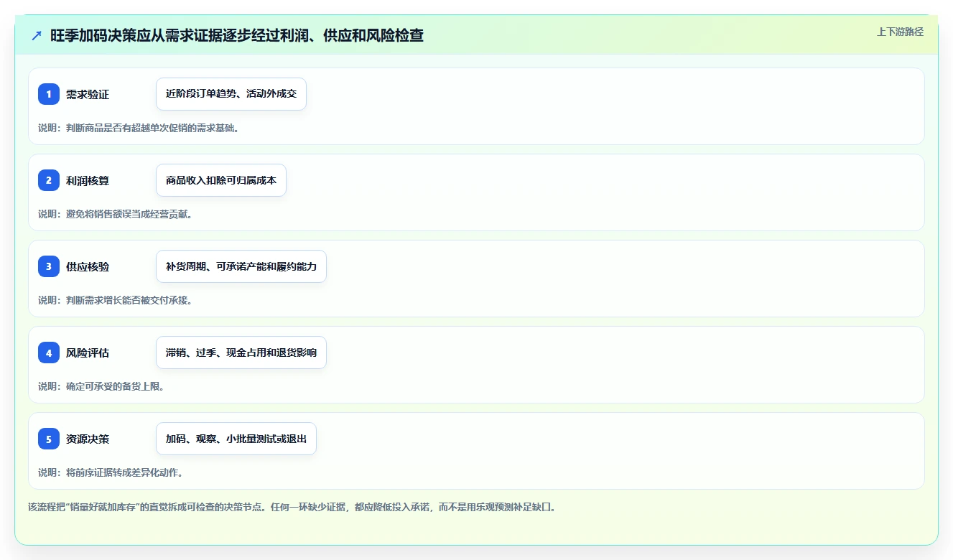Click the step number 3 badge
Screen dimensions: 953x560
tap(49, 266)
